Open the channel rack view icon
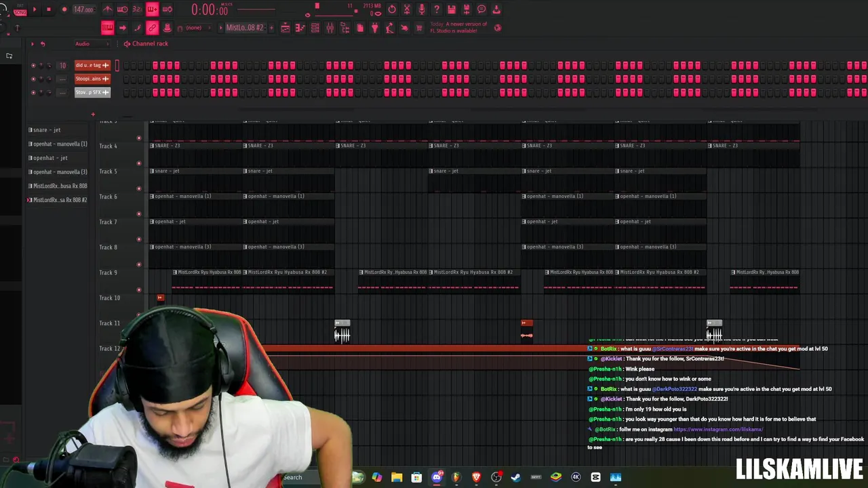 (x=315, y=28)
